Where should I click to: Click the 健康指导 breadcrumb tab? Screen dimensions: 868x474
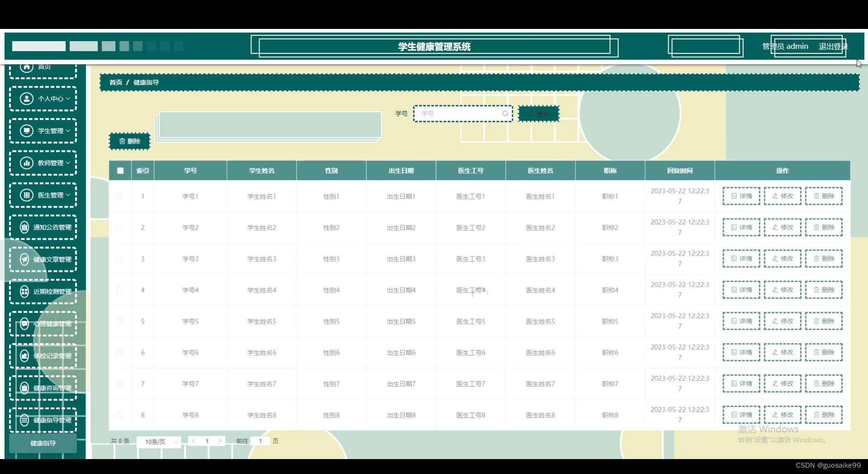click(146, 82)
